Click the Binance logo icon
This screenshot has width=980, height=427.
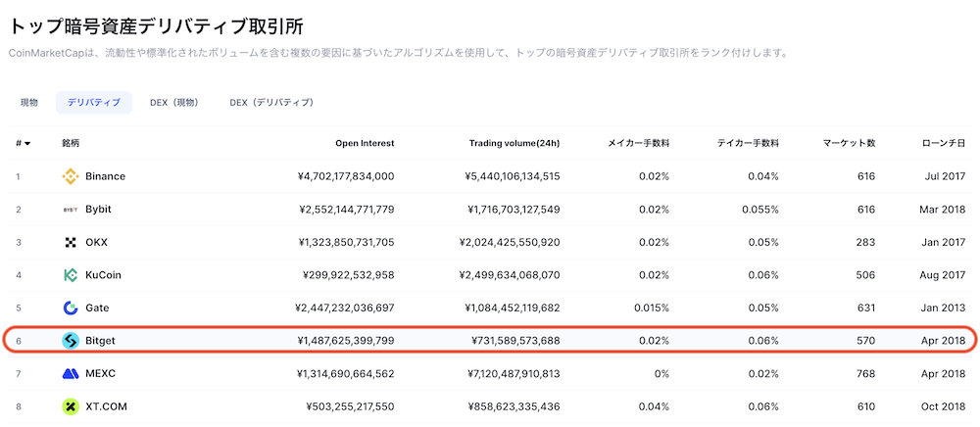(71, 176)
